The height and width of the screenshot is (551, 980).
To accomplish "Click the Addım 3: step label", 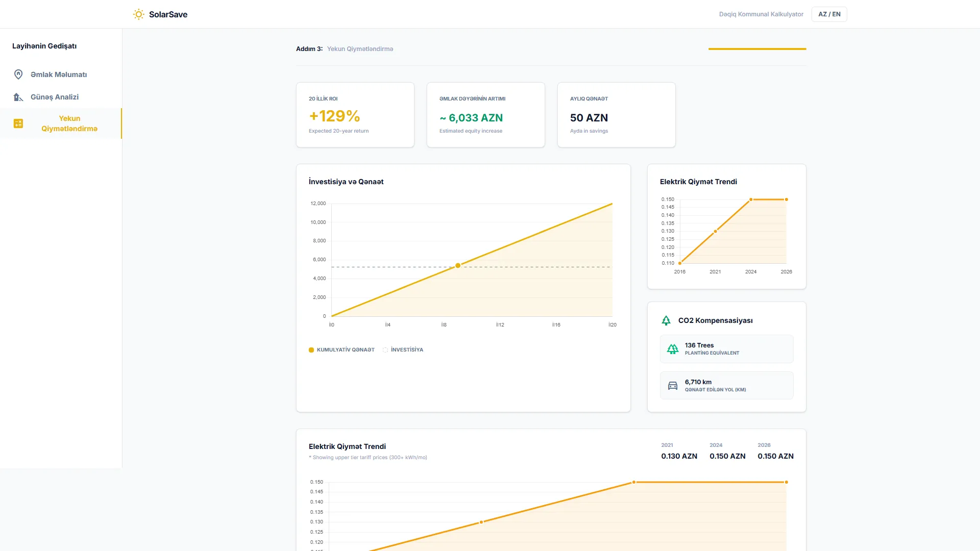I will coord(309,49).
